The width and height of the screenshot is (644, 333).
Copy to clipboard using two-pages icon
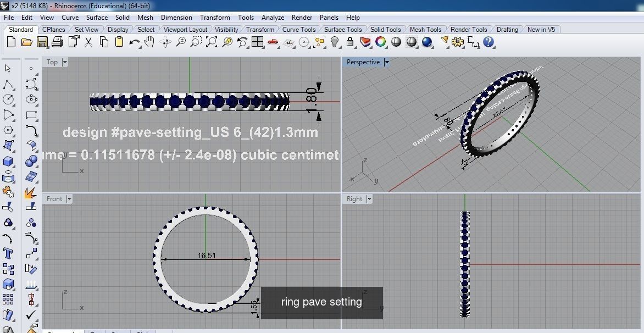pos(104,42)
